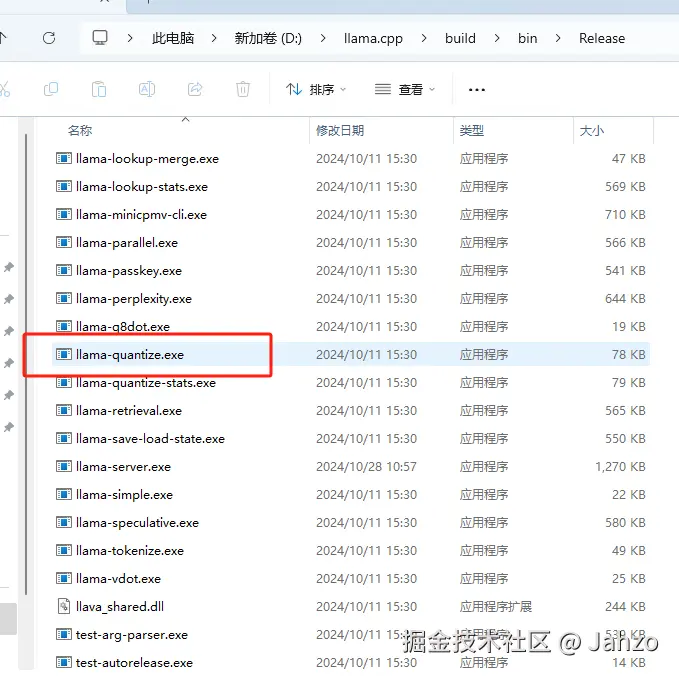The image size is (679, 676).
Task: Click the Refresh icon in the address bar
Action: pos(49,38)
